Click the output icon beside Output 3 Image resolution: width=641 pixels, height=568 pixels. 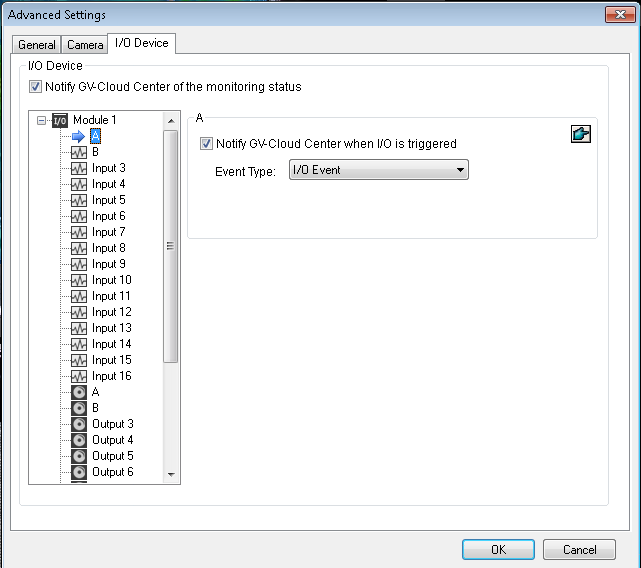click(80, 424)
